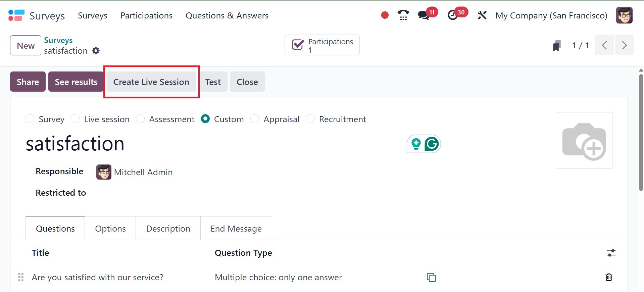Delete the question using trash icon

pyautogui.click(x=608, y=277)
